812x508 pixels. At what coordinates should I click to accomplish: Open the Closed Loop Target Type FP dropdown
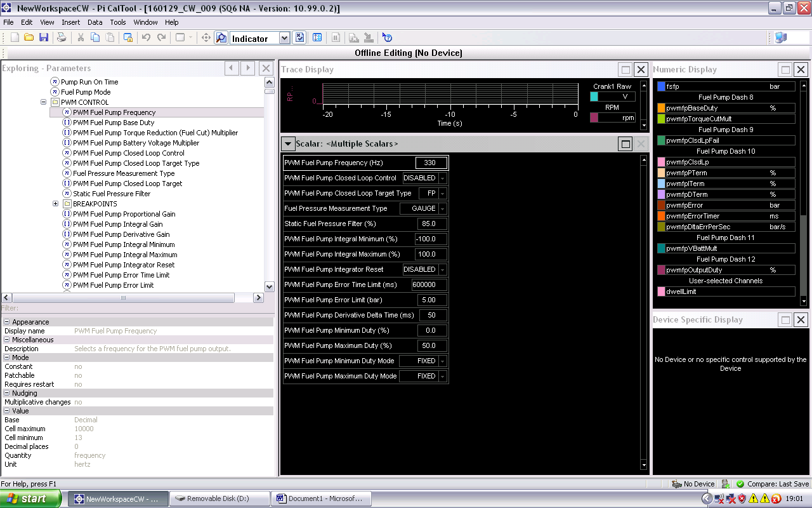(x=442, y=194)
